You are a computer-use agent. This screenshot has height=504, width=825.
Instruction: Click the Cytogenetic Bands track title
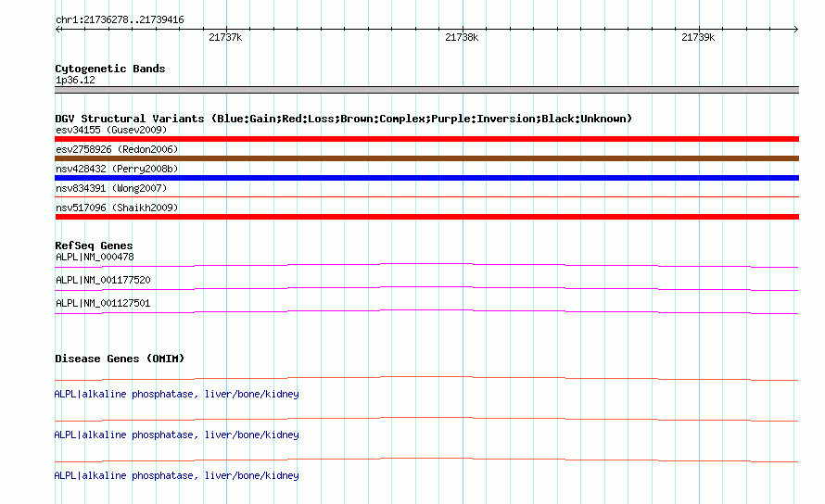pos(110,69)
